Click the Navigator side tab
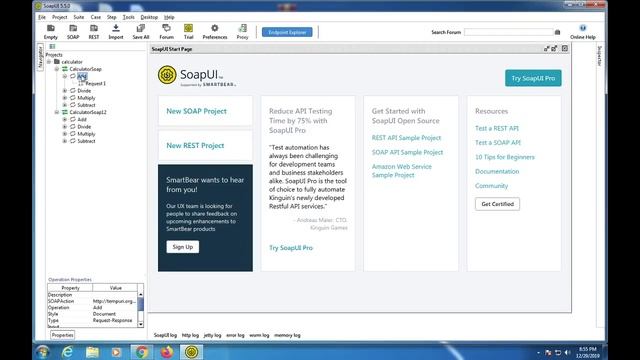This screenshot has height=360, width=640. pyautogui.click(x=40, y=57)
